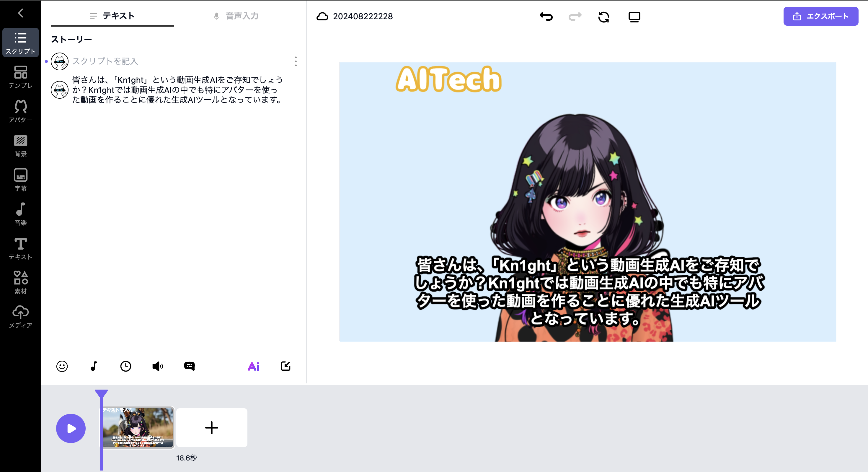Click the ストーリー heading
The height and width of the screenshot is (472, 868).
pos(71,40)
